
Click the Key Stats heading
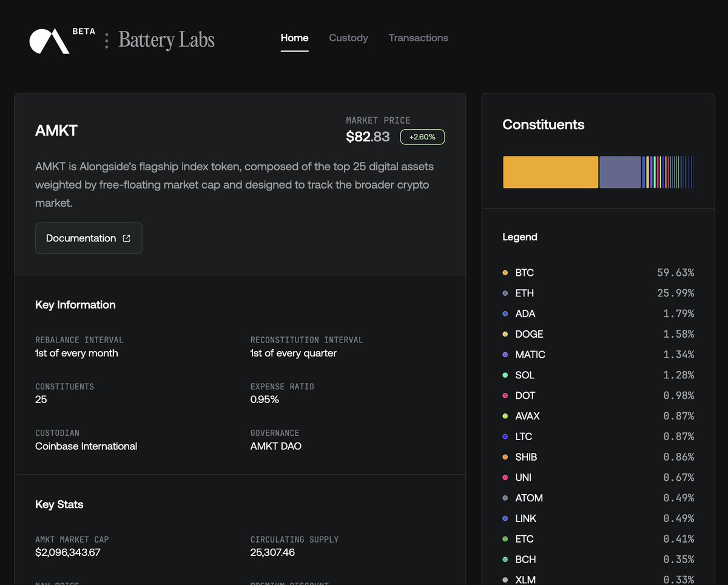point(59,504)
